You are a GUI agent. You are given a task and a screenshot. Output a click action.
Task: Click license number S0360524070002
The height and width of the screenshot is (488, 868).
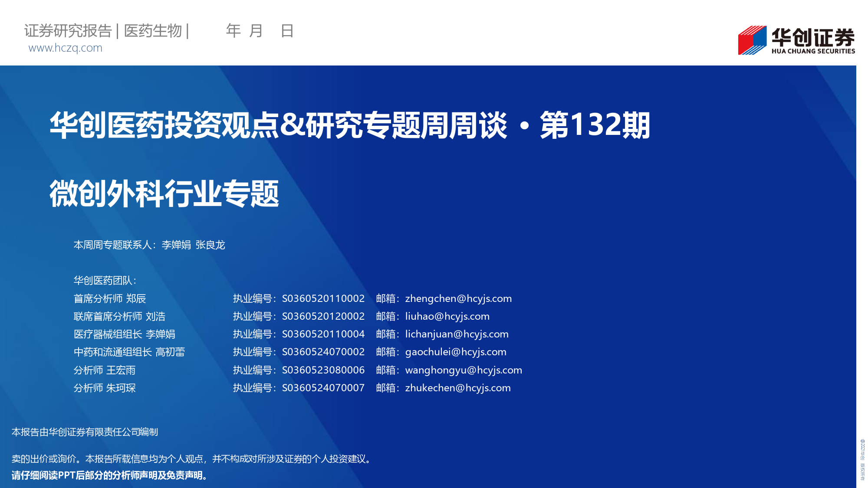pos(323,352)
